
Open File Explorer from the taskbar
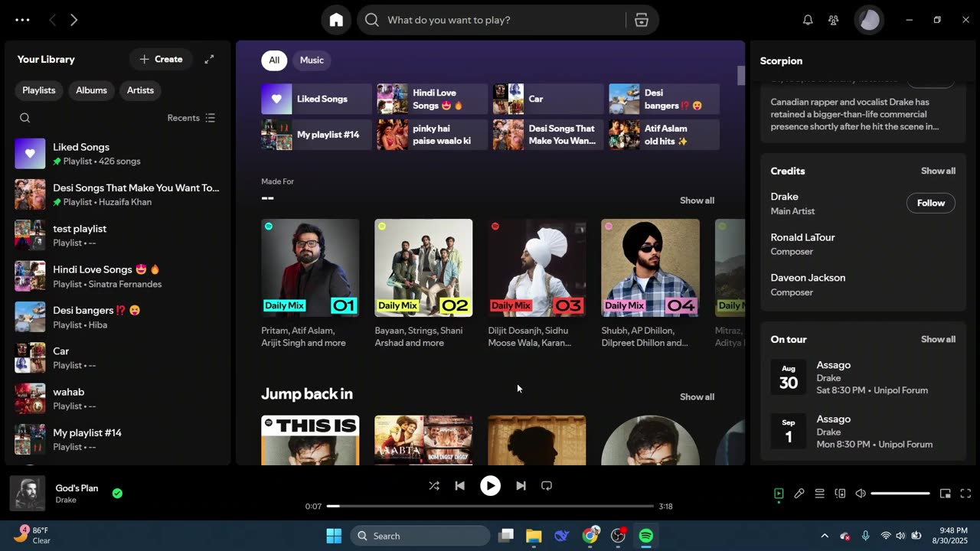(x=534, y=536)
